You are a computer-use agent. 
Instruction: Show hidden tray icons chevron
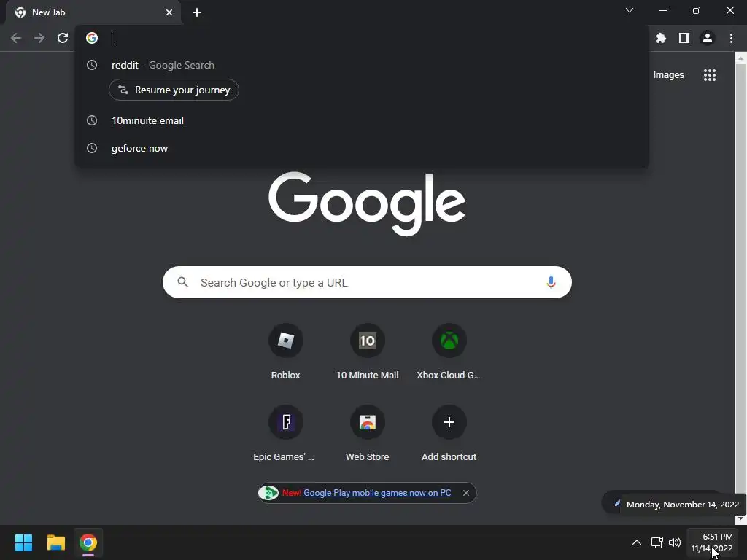tap(636, 542)
